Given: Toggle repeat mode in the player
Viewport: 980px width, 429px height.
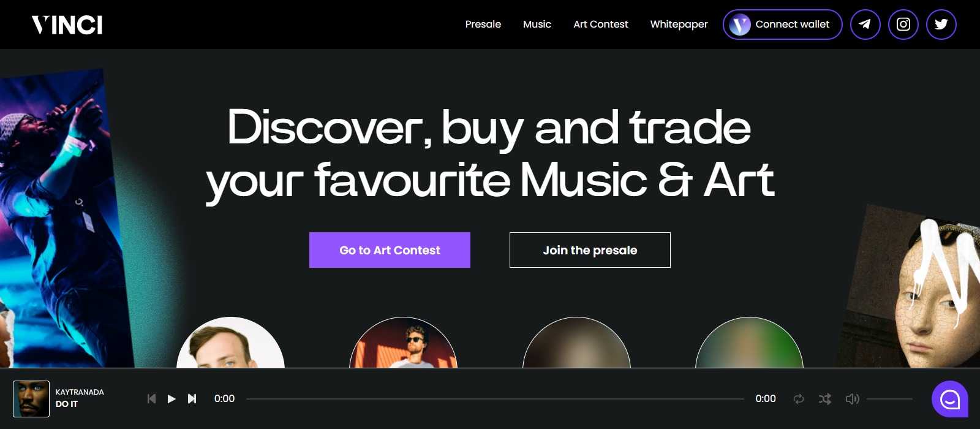Looking at the screenshot, I should point(798,399).
